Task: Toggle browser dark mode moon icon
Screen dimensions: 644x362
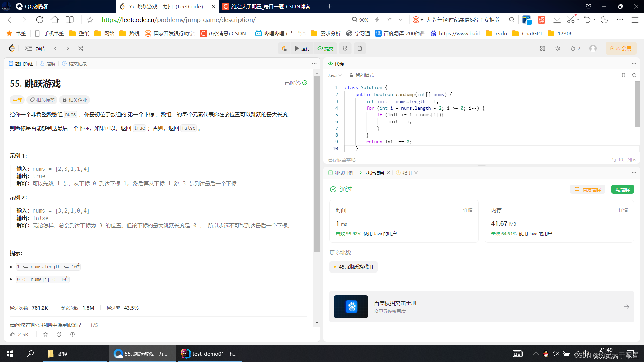Action: pyautogui.click(x=604, y=20)
